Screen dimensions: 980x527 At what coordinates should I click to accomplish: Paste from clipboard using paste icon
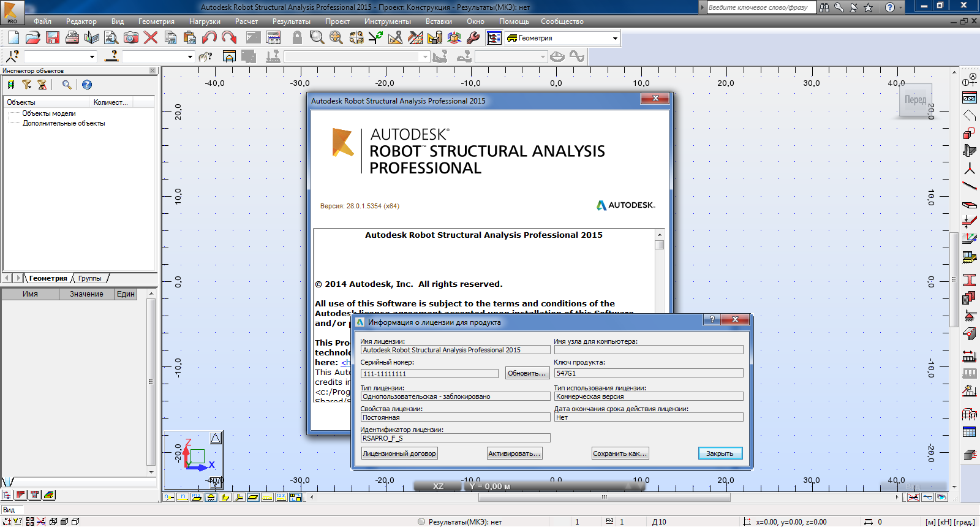(x=190, y=38)
